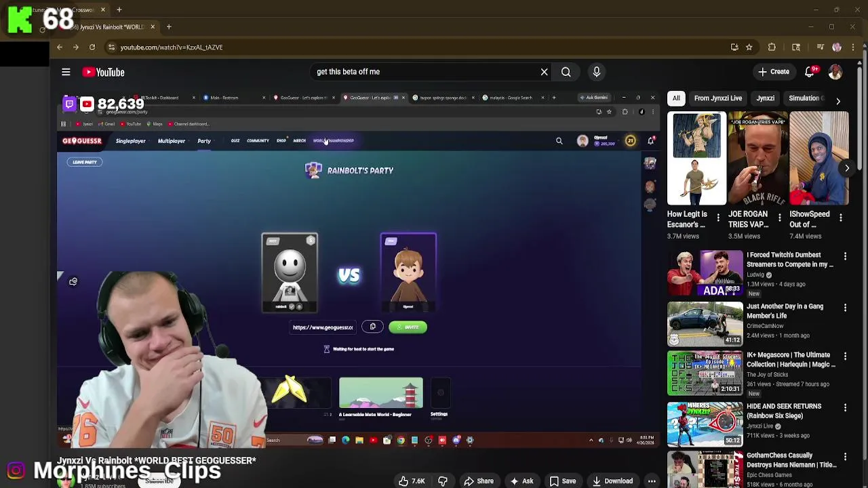Viewport: 868px width, 488px height.
Task: Select the All filter chip
Action: pos(676,98)
